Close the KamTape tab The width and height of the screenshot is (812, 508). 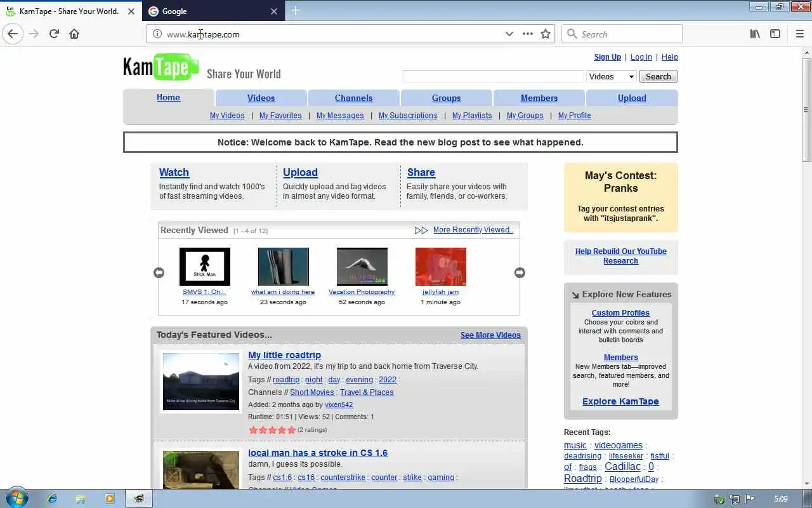coord(132,11)
